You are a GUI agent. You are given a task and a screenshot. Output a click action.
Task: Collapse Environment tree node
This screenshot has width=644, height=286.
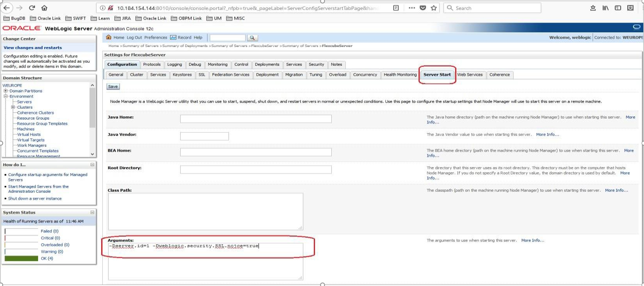point(6,96)
